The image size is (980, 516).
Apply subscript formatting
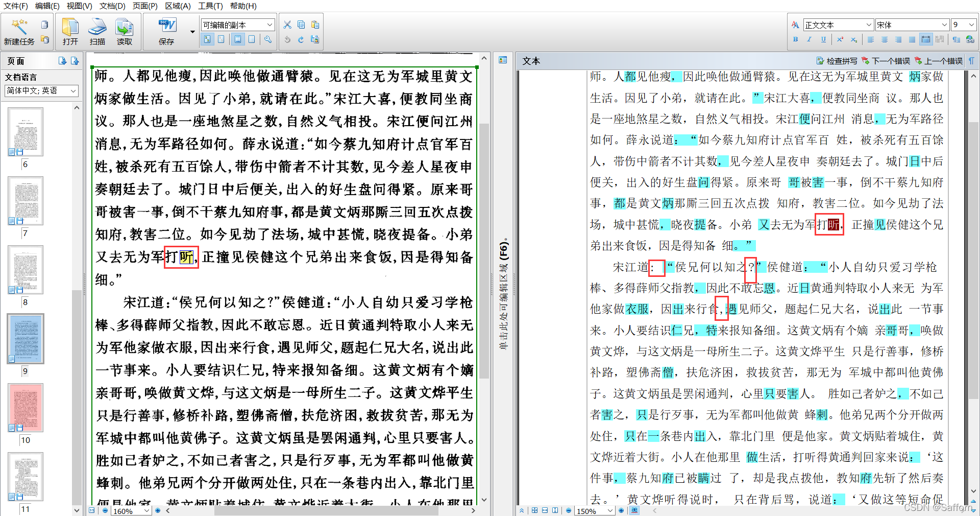coord(854,39)
